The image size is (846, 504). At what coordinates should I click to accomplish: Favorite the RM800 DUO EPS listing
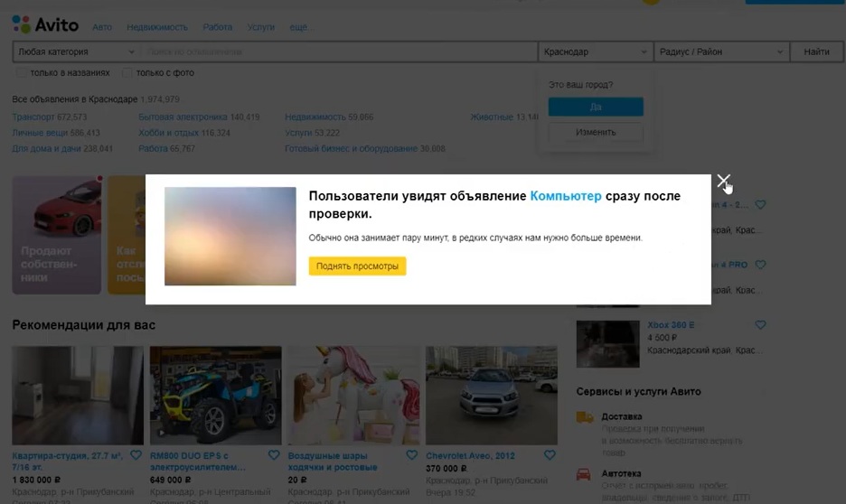tap(274, 455)
